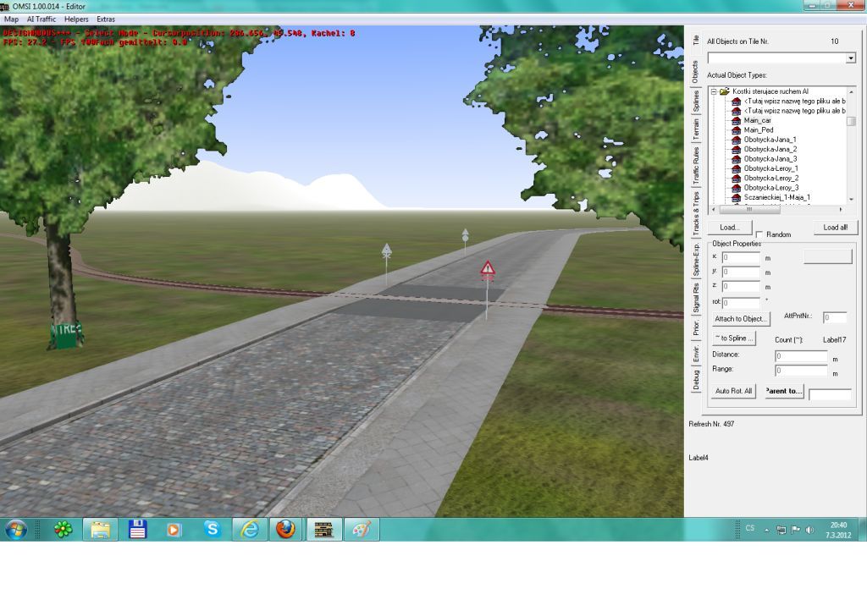Show hidden system tray icons arrow

766,530
